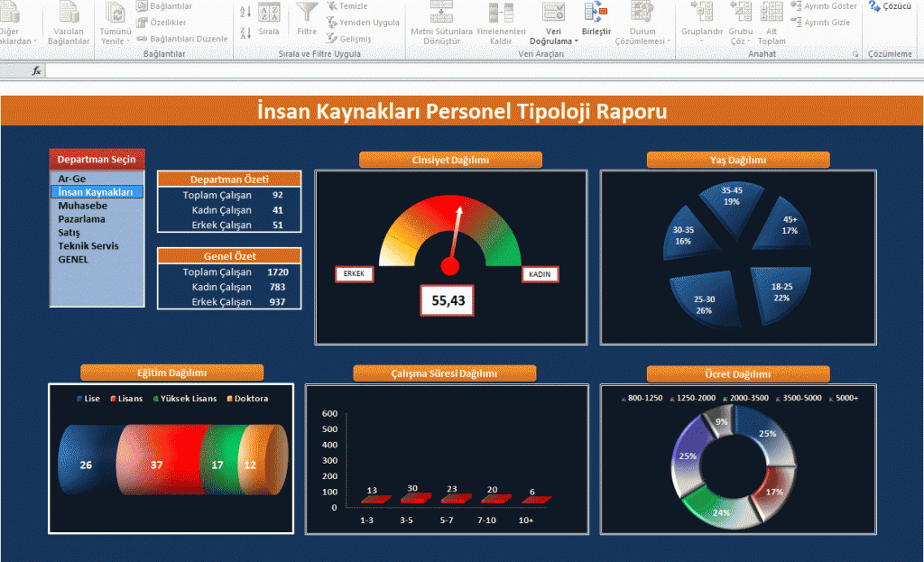924x562 pixels.
Task: Click the 3-5 bar labeled 30
Action: tap(414, 498)
